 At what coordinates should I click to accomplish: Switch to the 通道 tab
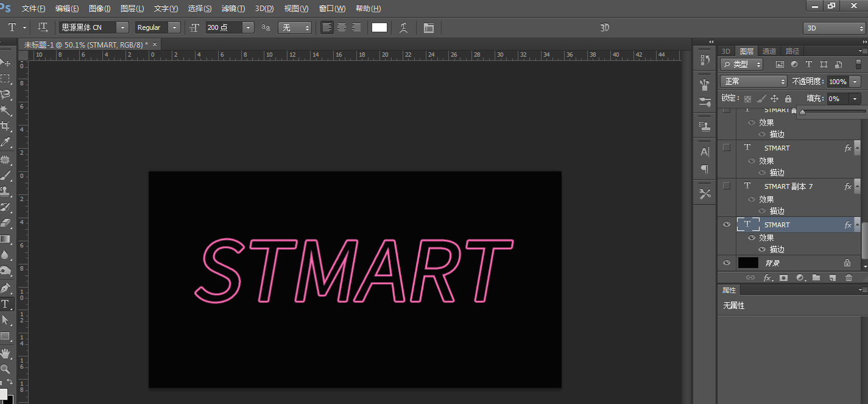pos(769,51)
